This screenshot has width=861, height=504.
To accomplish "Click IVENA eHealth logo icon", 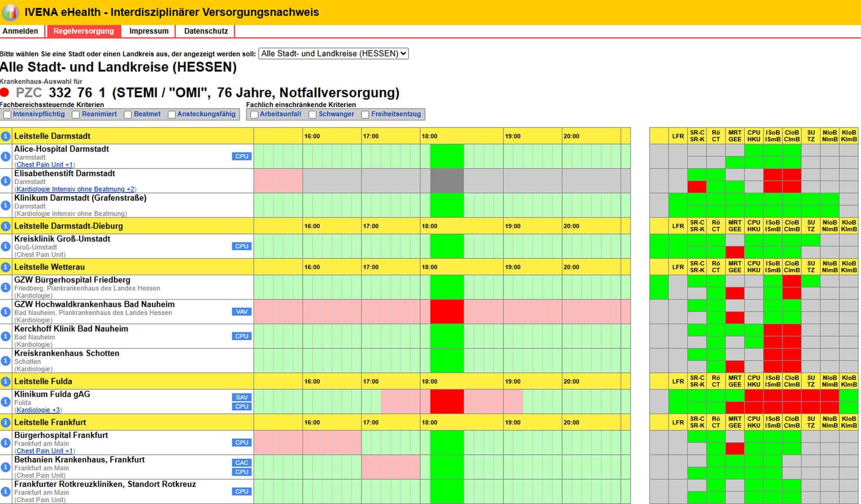I will click(x=10, y=12).
